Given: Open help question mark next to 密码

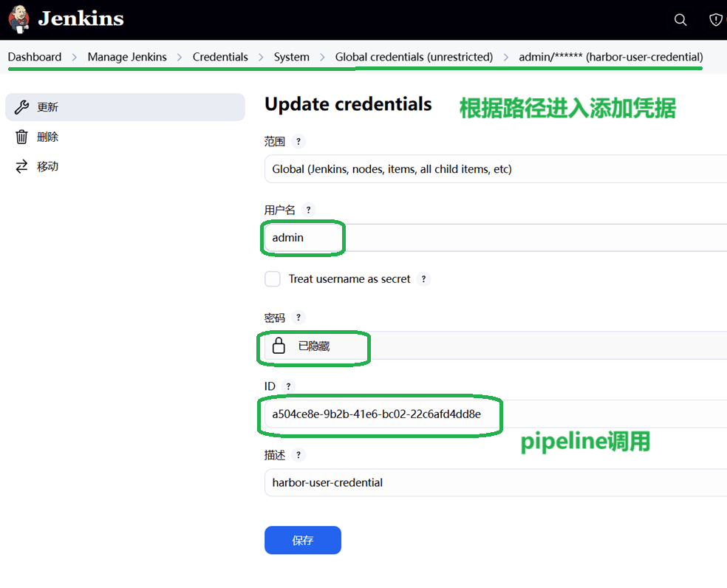Looking at the screenshot, I should (x=298, y=318).
